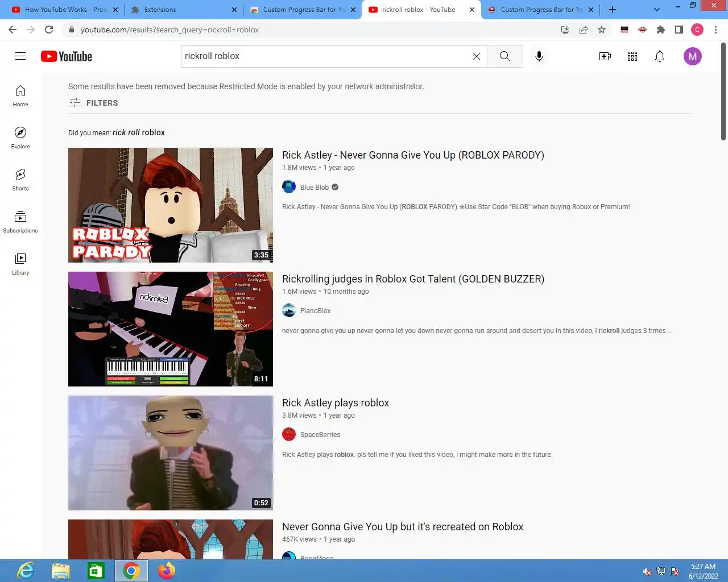Open the taskbar clock showing 5:27 AM
Screen dimensions: 728x582
pyautogui.click(x=704, y=571)
